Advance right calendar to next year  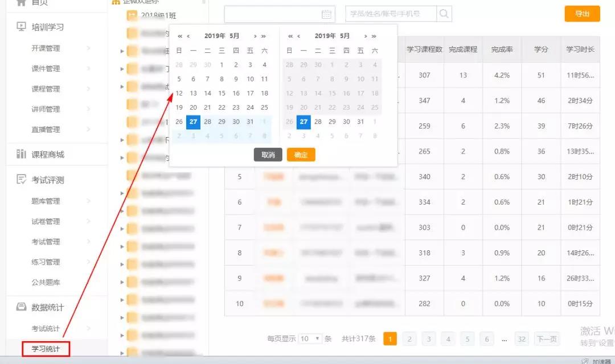click(x=374, y=36)
